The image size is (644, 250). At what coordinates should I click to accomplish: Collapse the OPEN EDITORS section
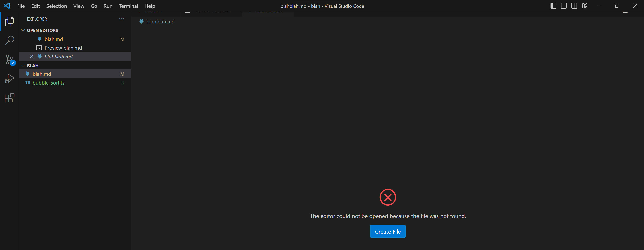pyautogui.click(x=23, y=30)
